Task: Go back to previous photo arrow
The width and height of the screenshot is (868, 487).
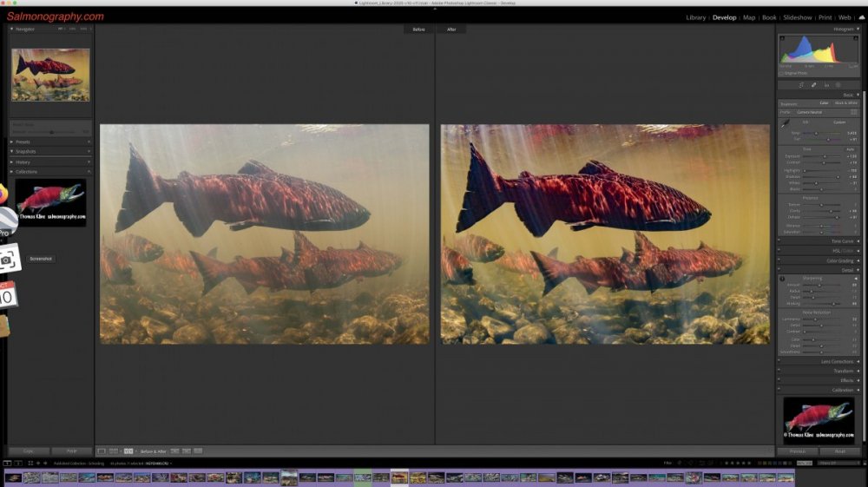Action: coord(38,464)
